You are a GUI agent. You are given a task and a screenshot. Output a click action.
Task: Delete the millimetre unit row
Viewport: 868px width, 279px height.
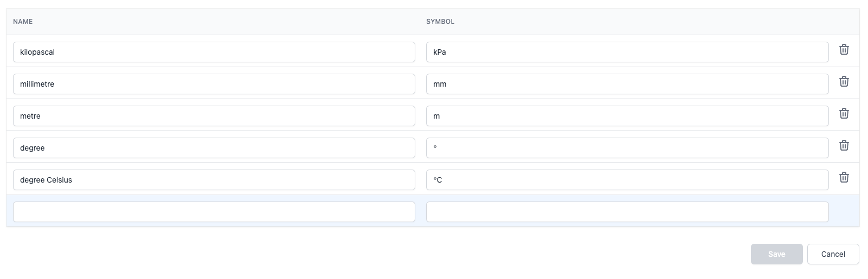844,82
